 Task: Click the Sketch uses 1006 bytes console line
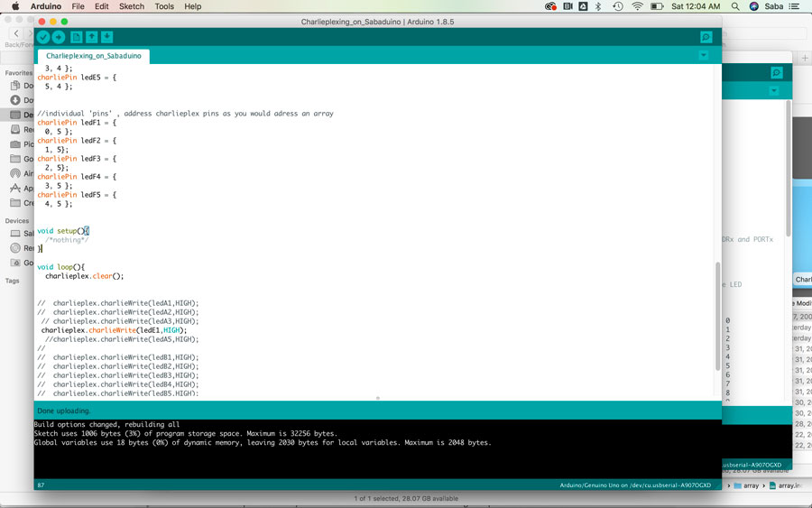point(185,433)
